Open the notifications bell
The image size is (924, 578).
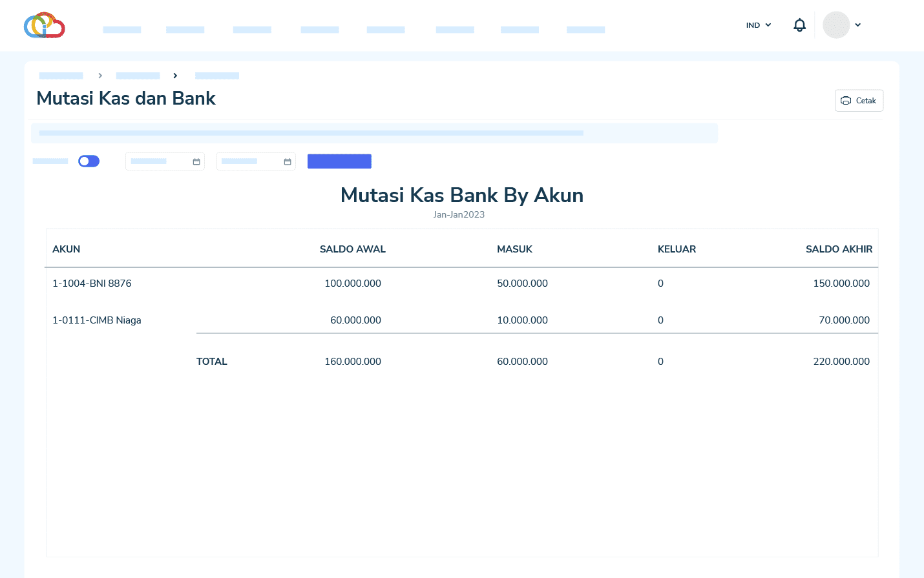click(799, 25)
